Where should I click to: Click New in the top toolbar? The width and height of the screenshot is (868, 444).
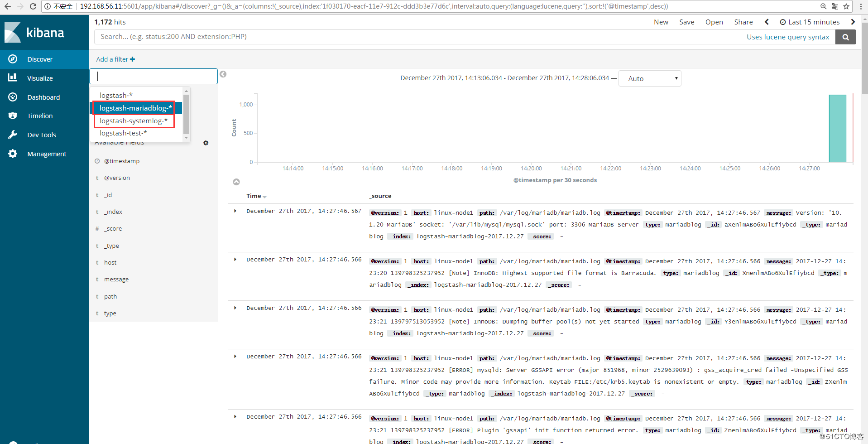(x=661, y=22)
